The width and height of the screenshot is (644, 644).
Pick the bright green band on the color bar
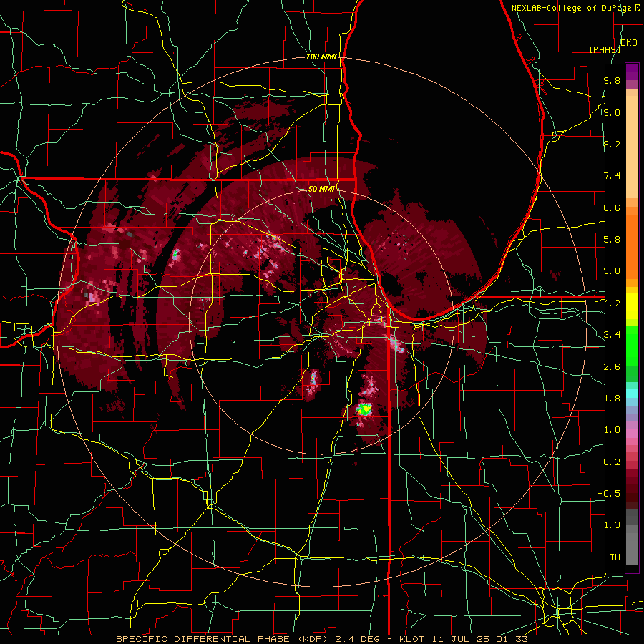coord(632,346)
